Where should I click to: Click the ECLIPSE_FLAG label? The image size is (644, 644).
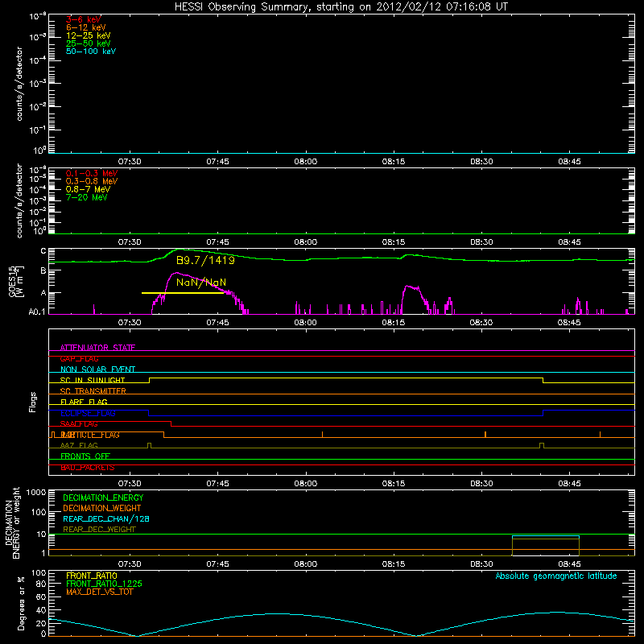88,413
